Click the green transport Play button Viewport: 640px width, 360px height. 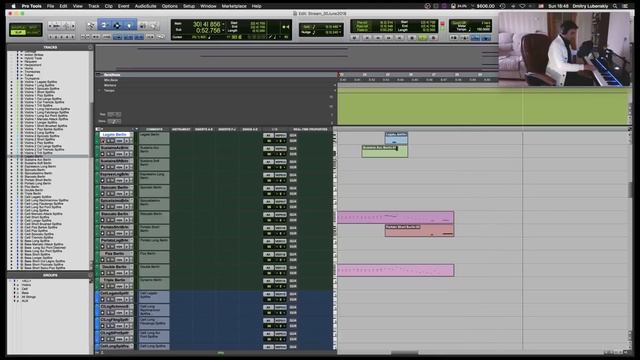click(x=423, y=38)
